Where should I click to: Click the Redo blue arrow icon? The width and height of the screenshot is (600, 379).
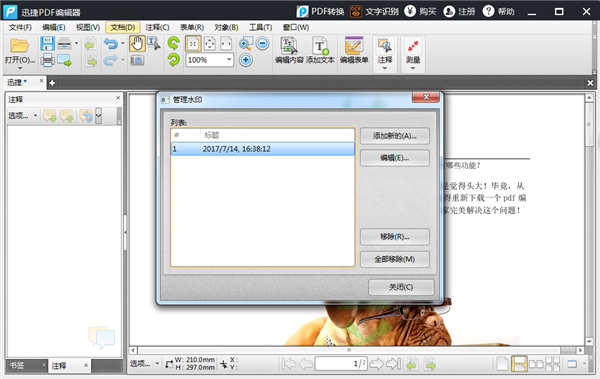click(x=111, y=60)
